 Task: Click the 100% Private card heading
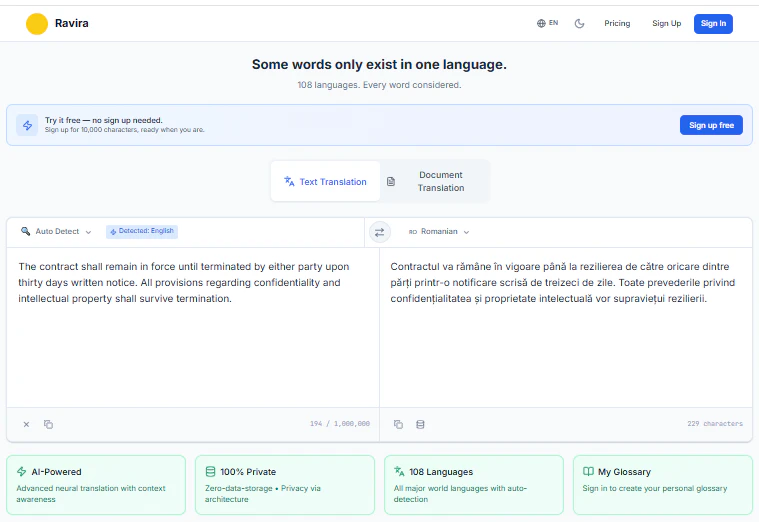pos(248,472)
